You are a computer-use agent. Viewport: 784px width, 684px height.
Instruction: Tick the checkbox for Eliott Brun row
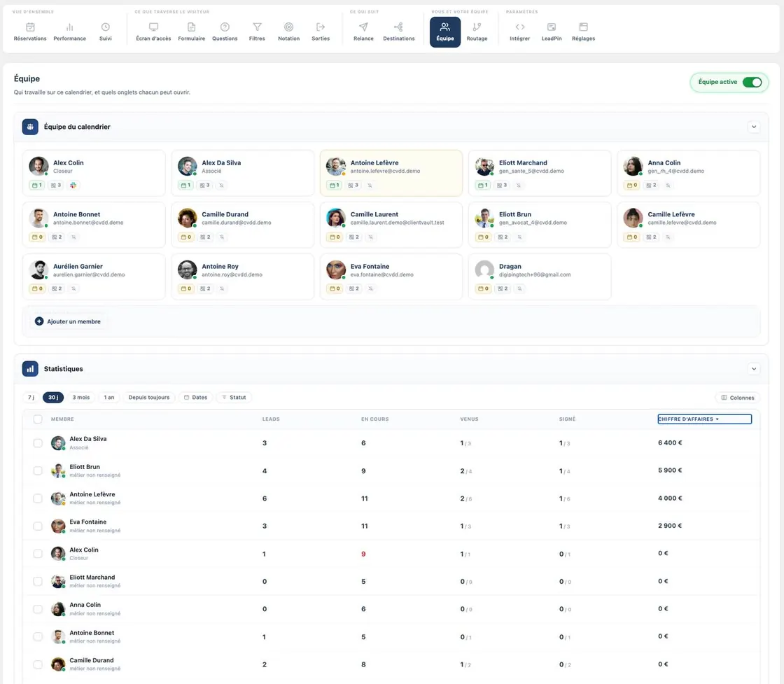[38, 470]
